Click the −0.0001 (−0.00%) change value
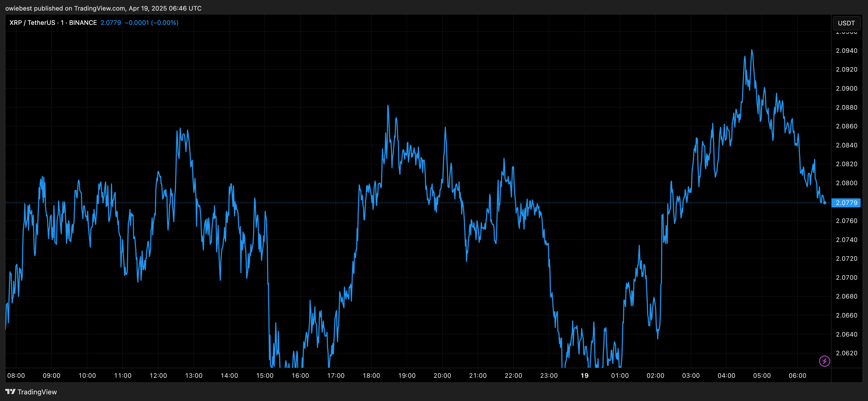The image size is (868, 401). 151,22
